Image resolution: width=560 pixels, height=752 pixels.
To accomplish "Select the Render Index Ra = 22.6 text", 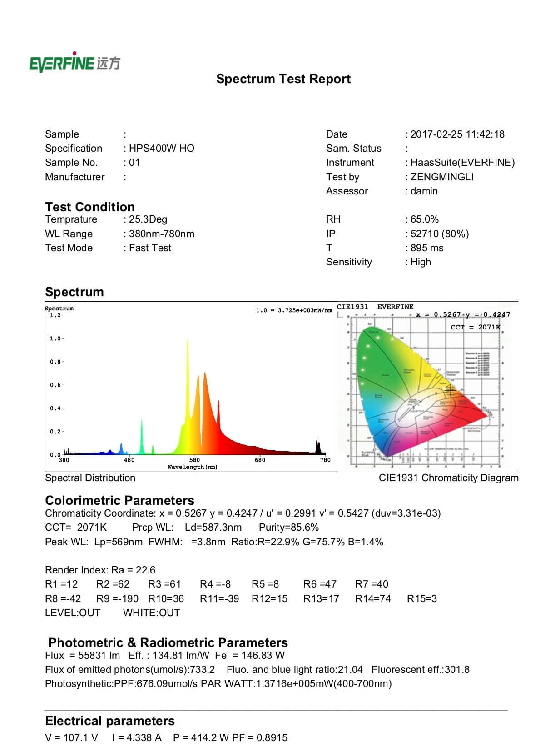I will pos(100,570).
